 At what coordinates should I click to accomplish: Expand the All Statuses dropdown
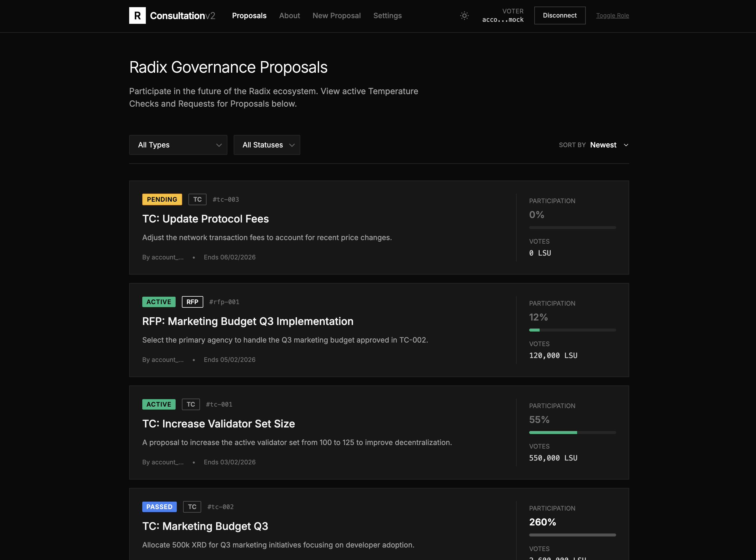pos(267,145)
